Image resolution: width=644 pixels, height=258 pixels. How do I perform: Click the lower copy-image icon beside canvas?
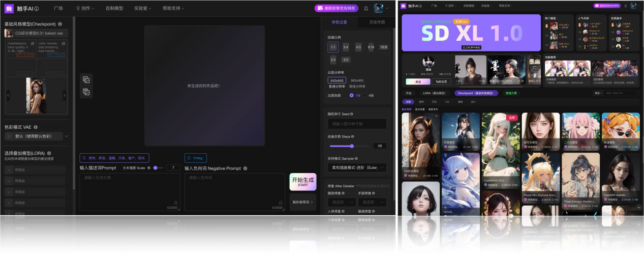click(x=86, y=92)
